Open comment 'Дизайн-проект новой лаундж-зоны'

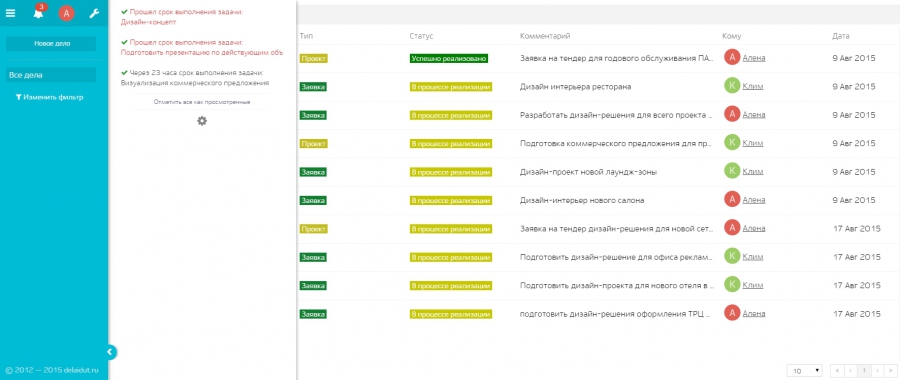pyautogui.click(x=588, y=172)
